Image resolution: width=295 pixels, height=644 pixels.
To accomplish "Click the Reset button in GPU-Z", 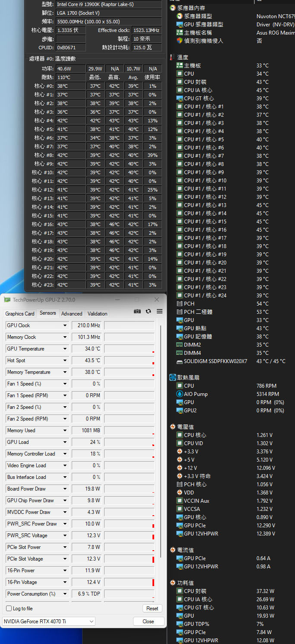I will point(152,608).
